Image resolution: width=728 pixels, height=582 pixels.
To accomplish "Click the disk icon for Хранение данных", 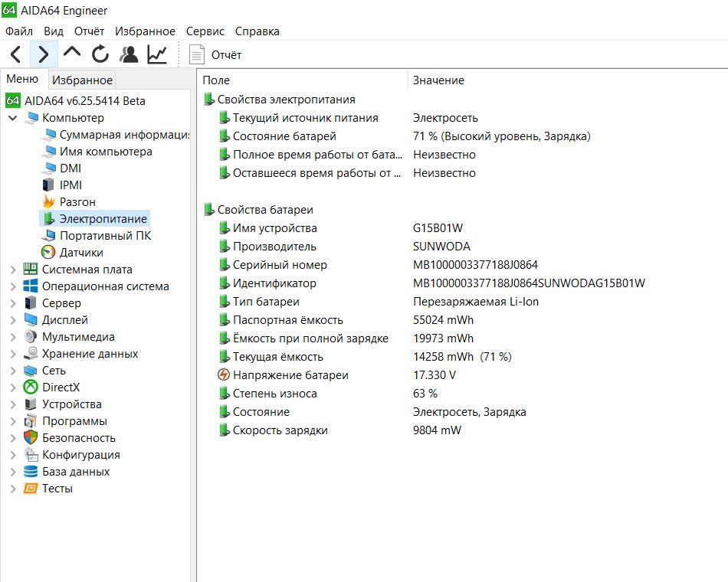I will tap(30, 353).
